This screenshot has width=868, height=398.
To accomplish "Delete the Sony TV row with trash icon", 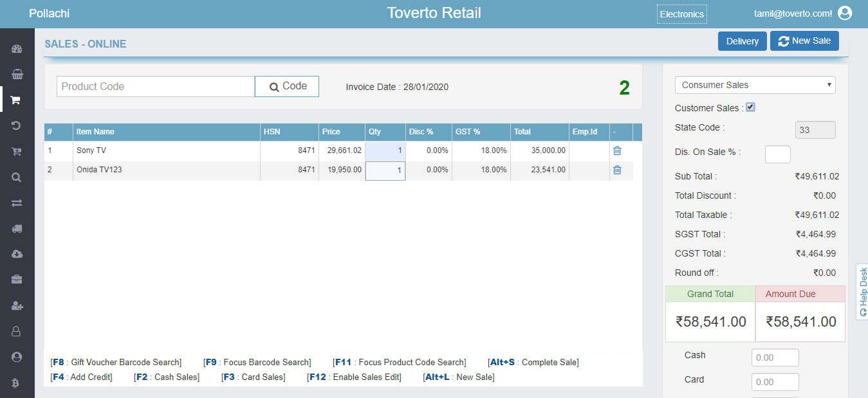I will pos(617,150).
